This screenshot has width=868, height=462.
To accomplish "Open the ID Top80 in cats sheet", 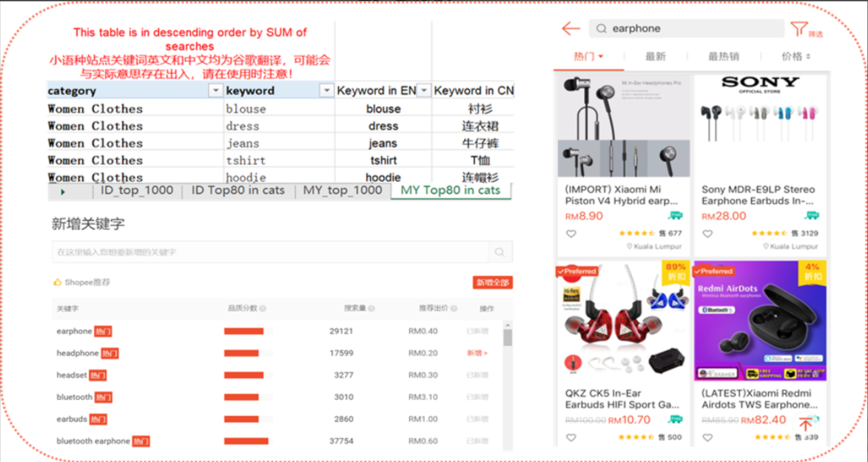I will pyautogui.click(x=238, y=190).
